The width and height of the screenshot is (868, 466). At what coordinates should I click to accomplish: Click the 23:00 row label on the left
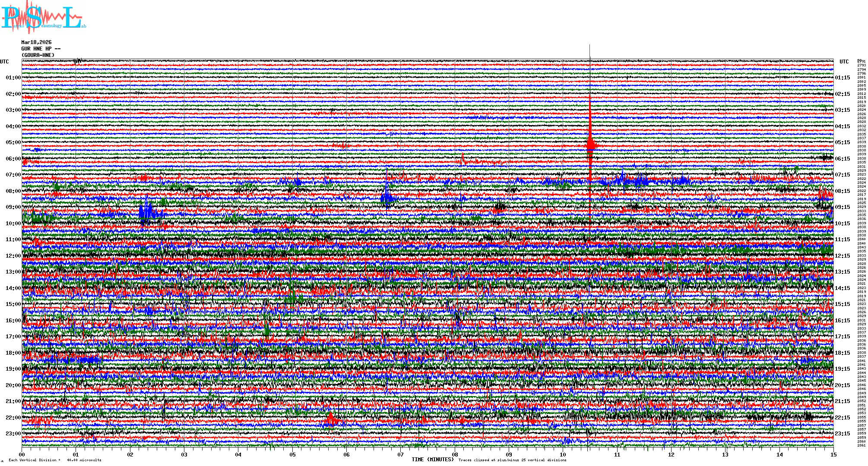pyautogui.click(x=13, y=434)
